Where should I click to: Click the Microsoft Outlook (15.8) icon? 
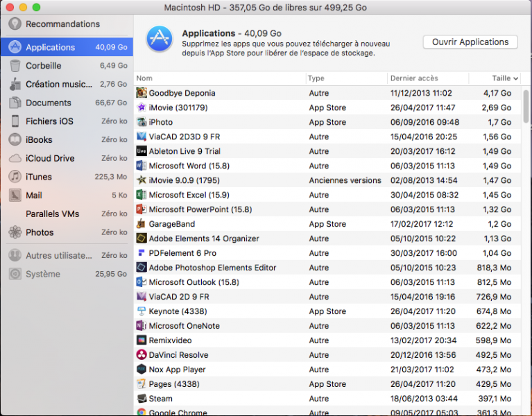coord(141,282)
